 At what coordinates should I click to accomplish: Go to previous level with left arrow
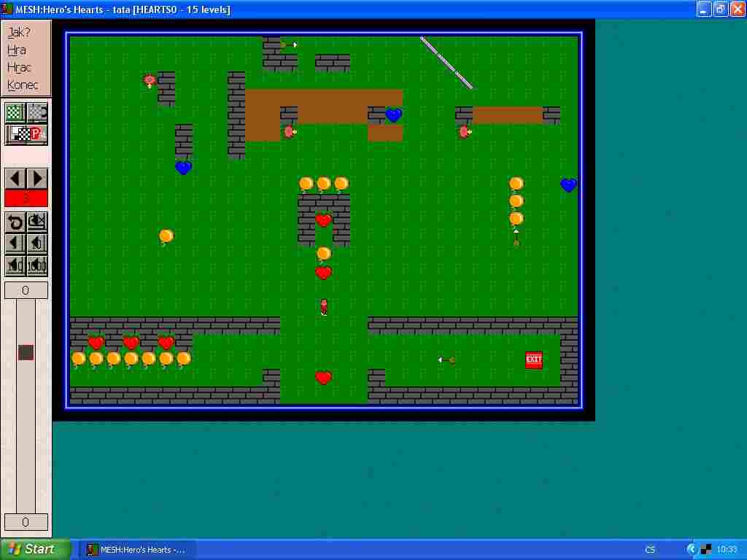pyautogui.click(x=15, y=179)
